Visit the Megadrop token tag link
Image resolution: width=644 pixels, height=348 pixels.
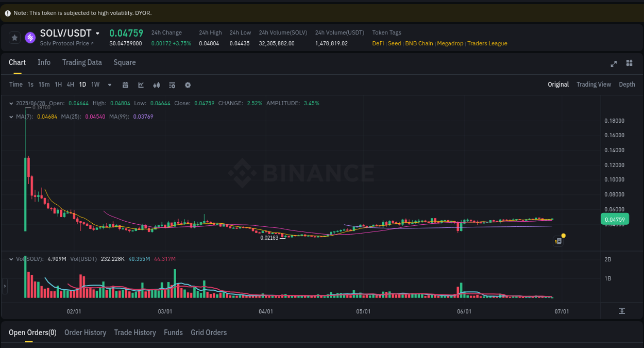450,43
